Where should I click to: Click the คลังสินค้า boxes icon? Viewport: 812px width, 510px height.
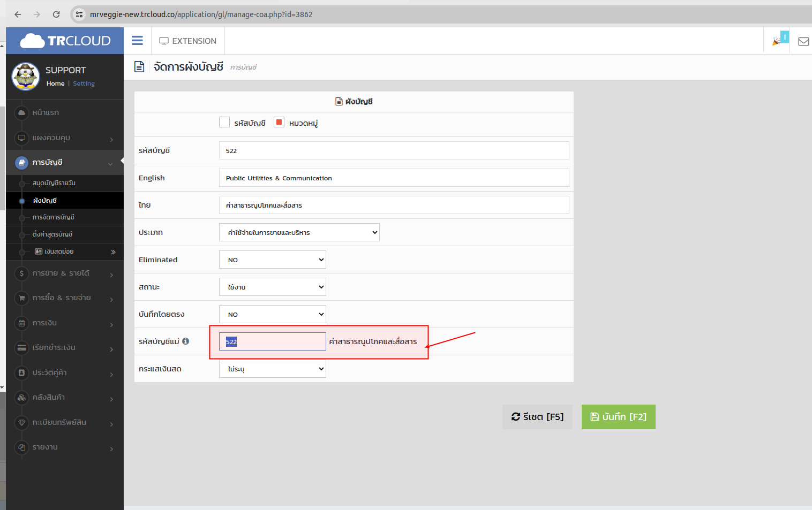(21, 398)
